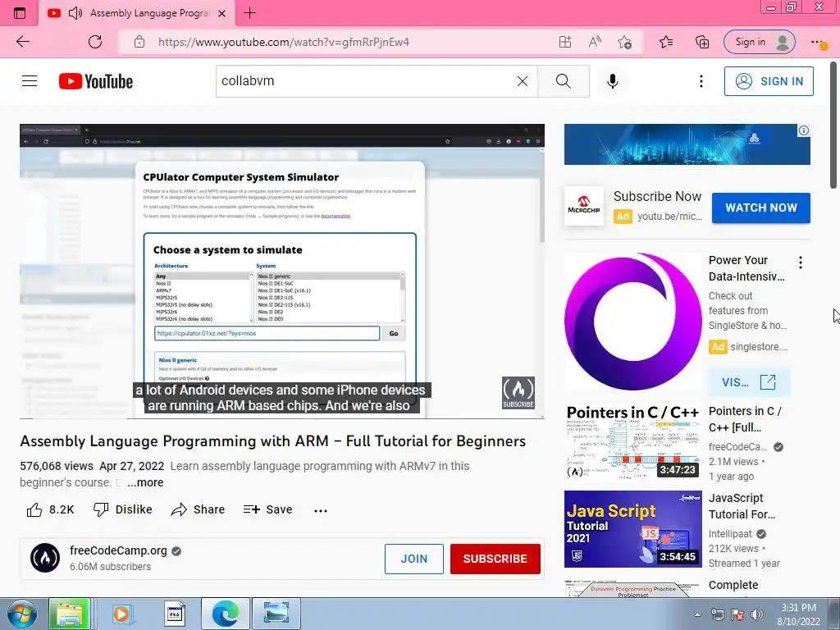
Task: Search with your voice microphone
Action: pyautogui.click(x=612, y=81)
